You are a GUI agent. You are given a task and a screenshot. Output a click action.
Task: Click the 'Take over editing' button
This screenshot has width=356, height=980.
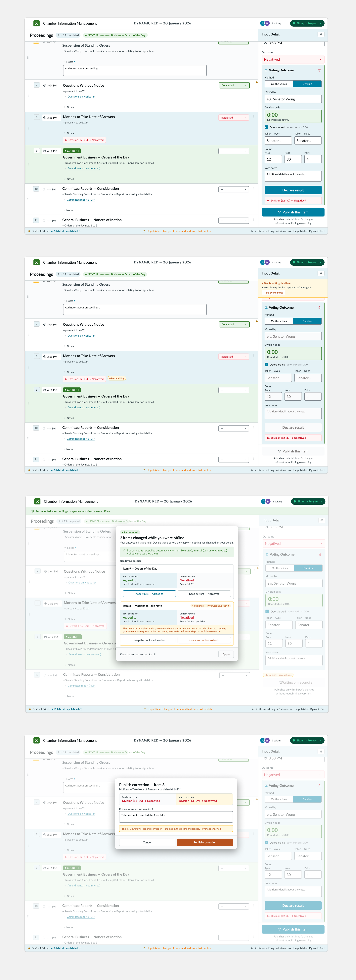tap(274, 293)
